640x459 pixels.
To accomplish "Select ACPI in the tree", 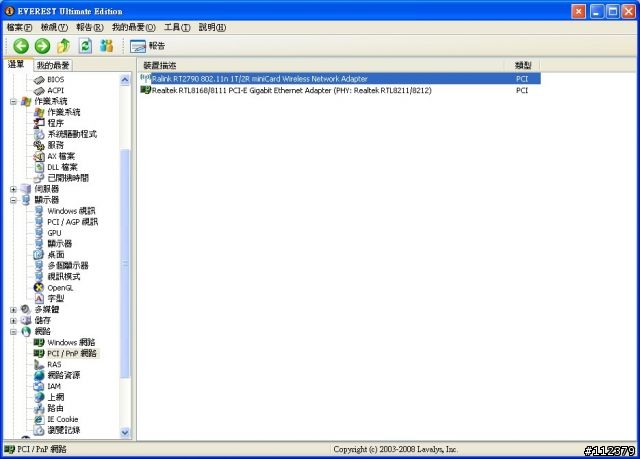I will tap(56, 90).
